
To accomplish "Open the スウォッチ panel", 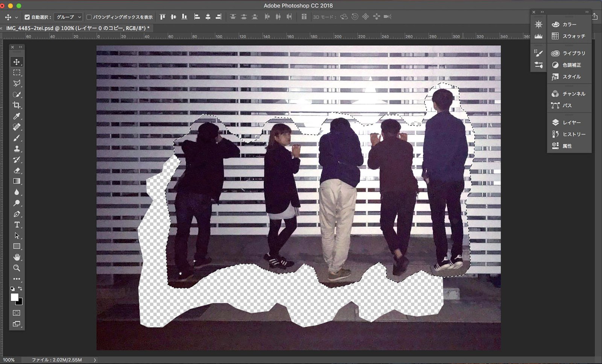I will click(569, 36).
